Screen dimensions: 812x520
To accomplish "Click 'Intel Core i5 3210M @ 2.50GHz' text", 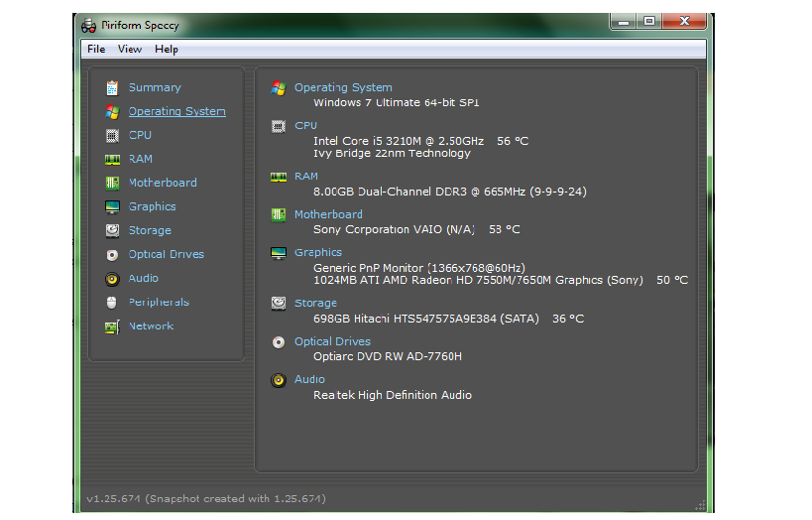I will pyautogui.click(x=399, y=141).
